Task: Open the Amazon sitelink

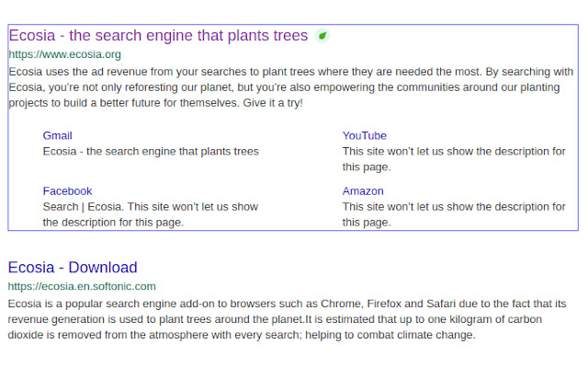Action: (363, 191)
